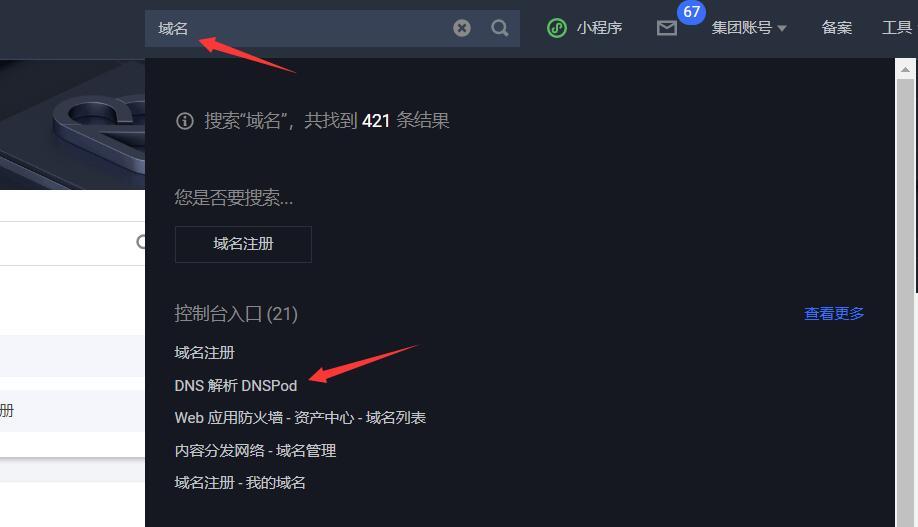Open the 小程序 mini program icon

coord(557,28)
